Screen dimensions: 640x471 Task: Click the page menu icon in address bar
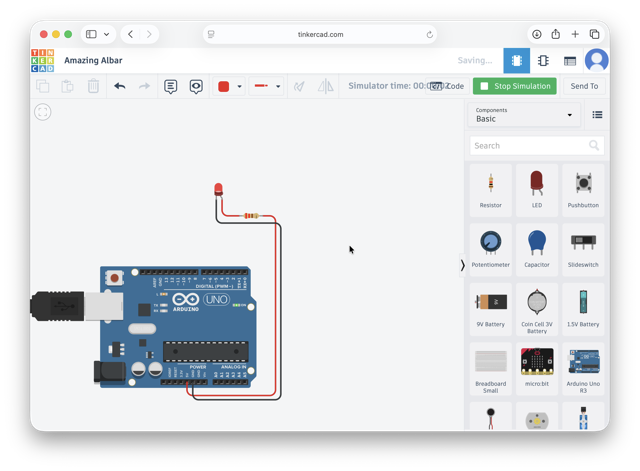coord(211,35)
